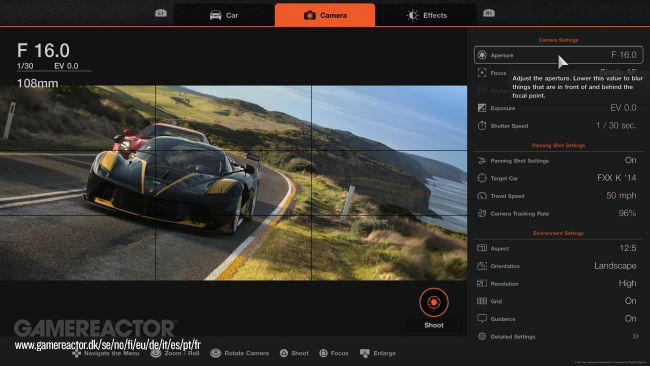
Task: Toggle the Grid On setting
Action: [x=630, y=301]
